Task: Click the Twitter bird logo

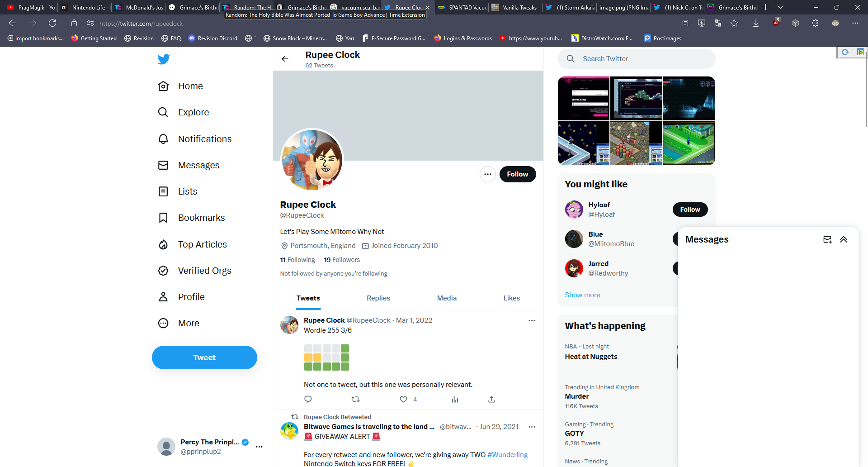Action: click(x=164, y=59)
